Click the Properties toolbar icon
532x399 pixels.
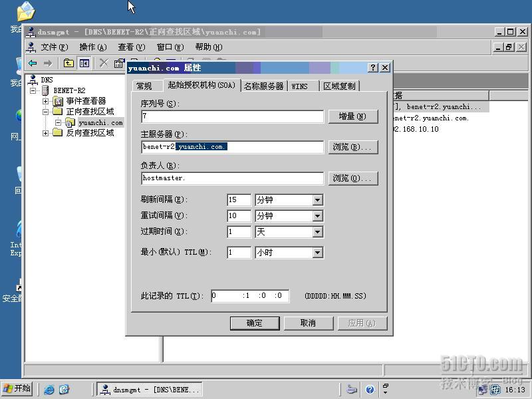click(x=119, y=63)
